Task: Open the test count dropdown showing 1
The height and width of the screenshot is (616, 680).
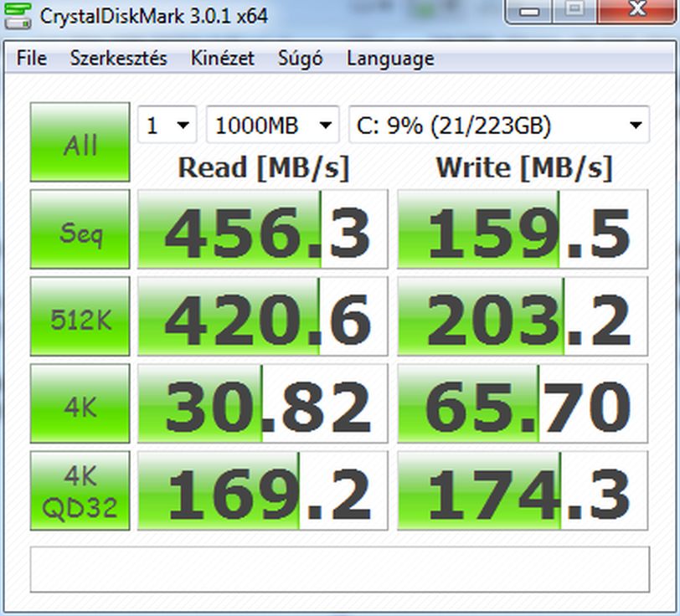Action: (167, 125)
